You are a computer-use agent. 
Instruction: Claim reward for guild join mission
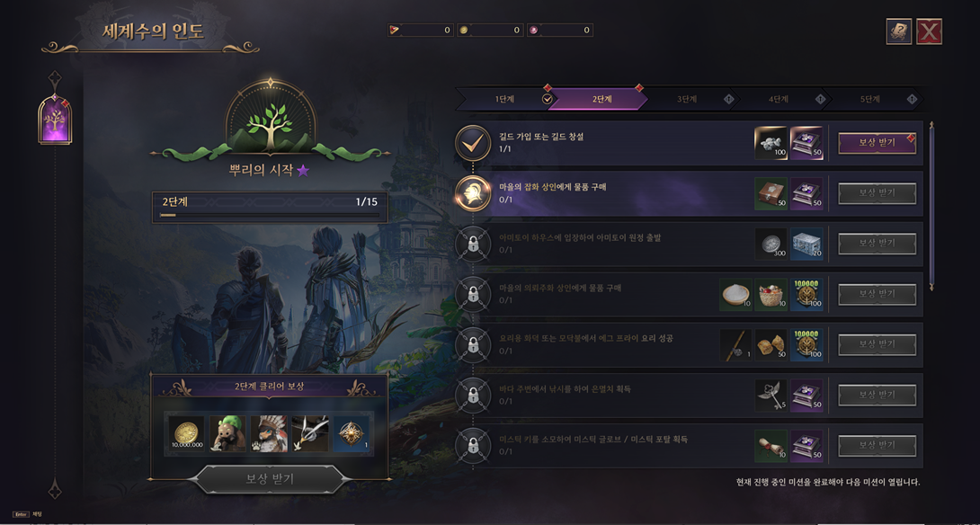877,143
